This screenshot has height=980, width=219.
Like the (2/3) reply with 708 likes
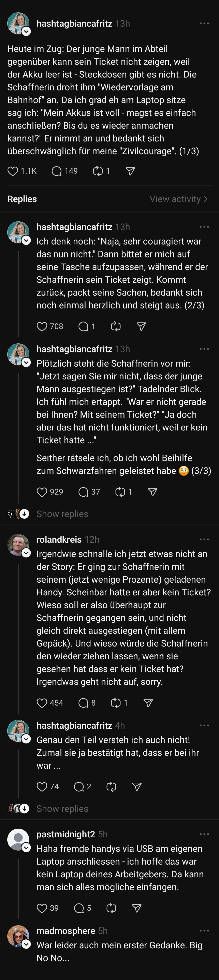42,326
